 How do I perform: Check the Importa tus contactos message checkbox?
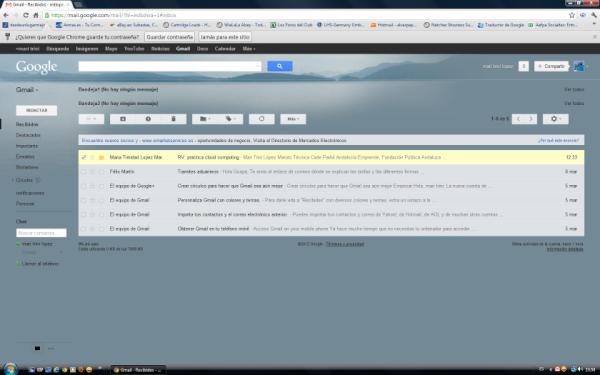[83, 215]
